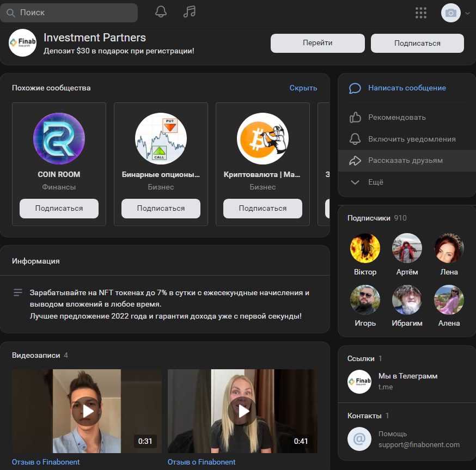This screenshot has height=470, width=476.
Task: Play the 0:41 video review
Action: click(242, 411)
